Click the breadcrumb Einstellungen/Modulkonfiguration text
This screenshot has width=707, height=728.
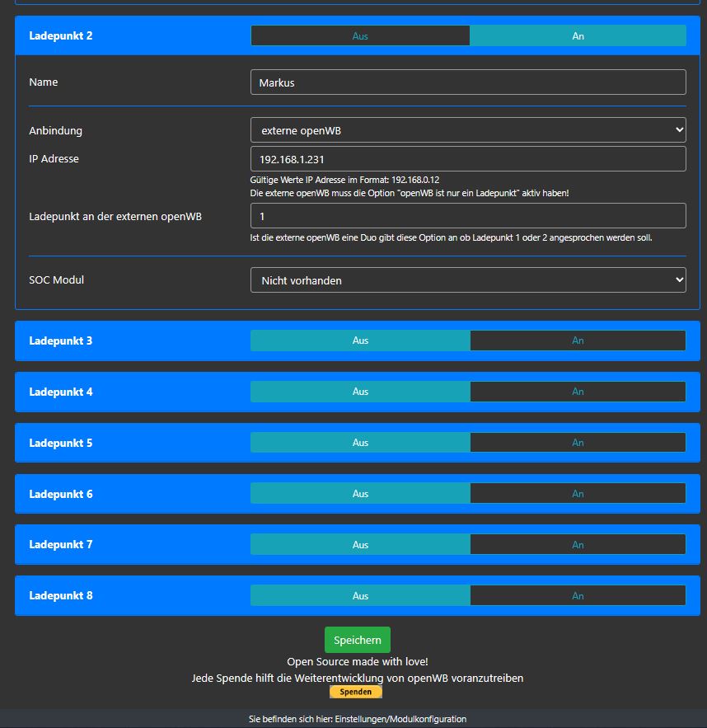[400, 719]
